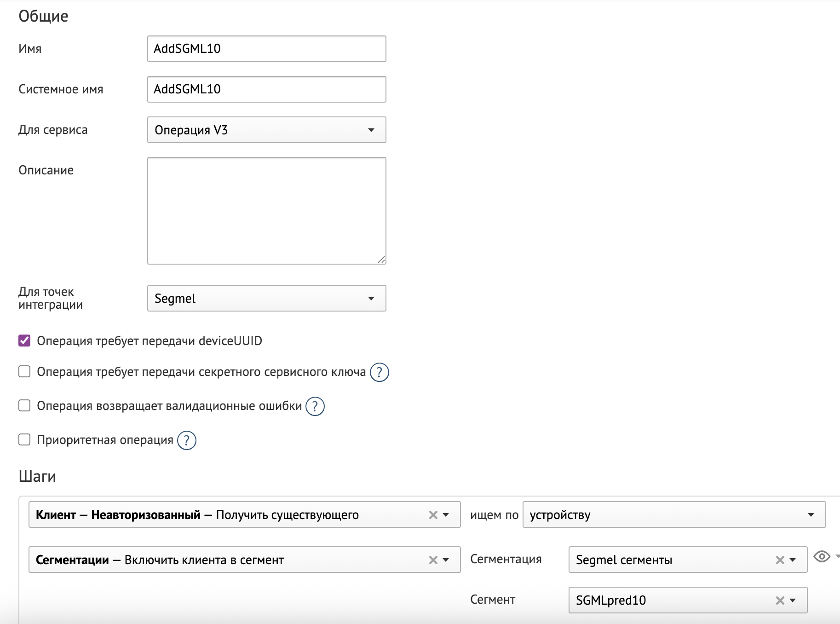Open the Клиент — Неавторизованный step dropdown
Screen dimensions: 840x624
(x=446, y=515)
